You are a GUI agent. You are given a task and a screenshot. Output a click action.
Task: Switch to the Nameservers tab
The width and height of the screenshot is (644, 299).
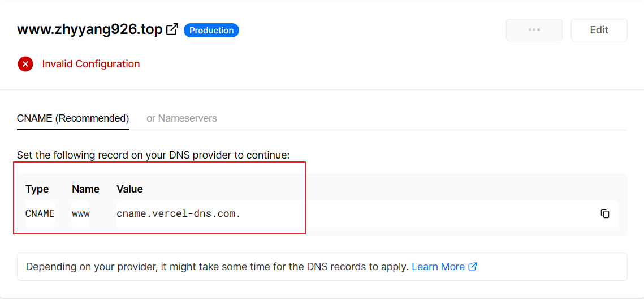coord(181,118)
